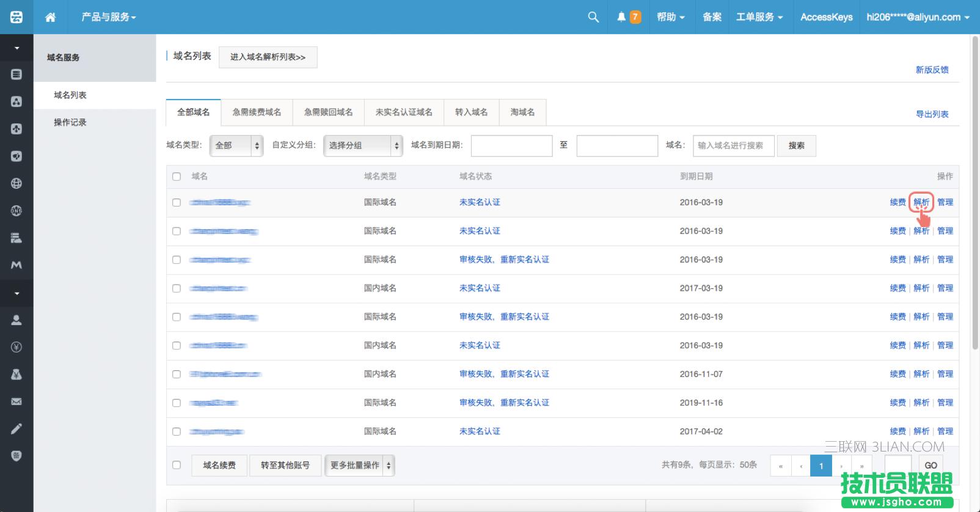
Task: Open the 域名类型 dropdown
Action: point(236,145)
